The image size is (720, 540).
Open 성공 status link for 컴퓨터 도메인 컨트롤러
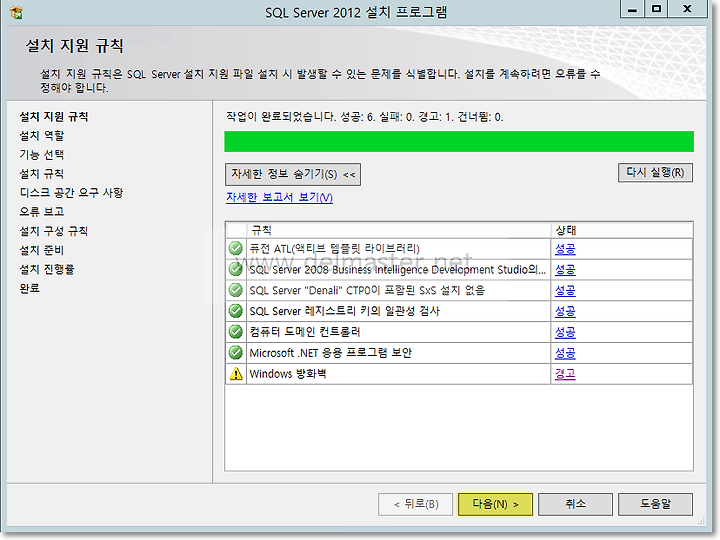coord(565,332)
